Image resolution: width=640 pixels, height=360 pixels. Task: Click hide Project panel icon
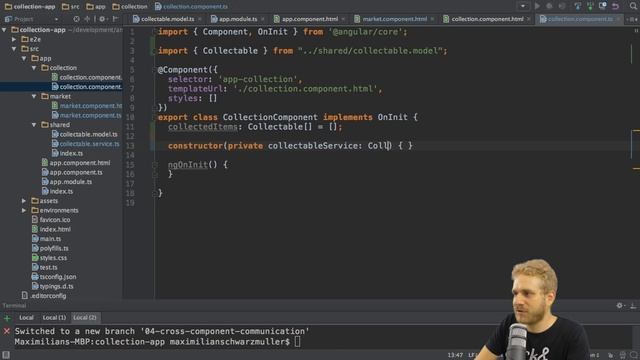(x=116, y=19)
